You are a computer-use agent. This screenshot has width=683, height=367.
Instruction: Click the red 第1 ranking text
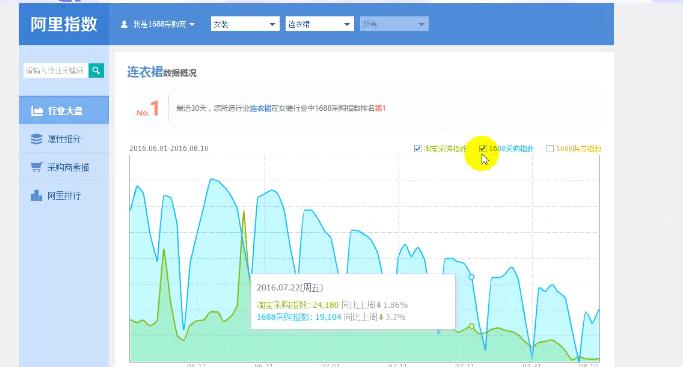tap(380, 108)
